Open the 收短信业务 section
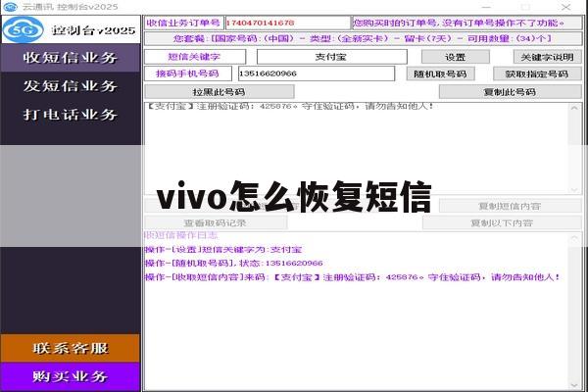 pos(71,58)
